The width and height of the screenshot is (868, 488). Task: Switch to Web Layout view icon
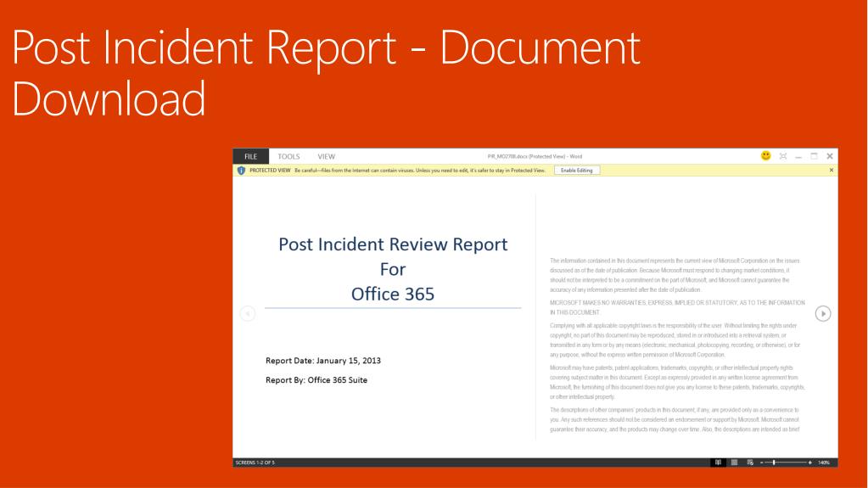point(750,462)
